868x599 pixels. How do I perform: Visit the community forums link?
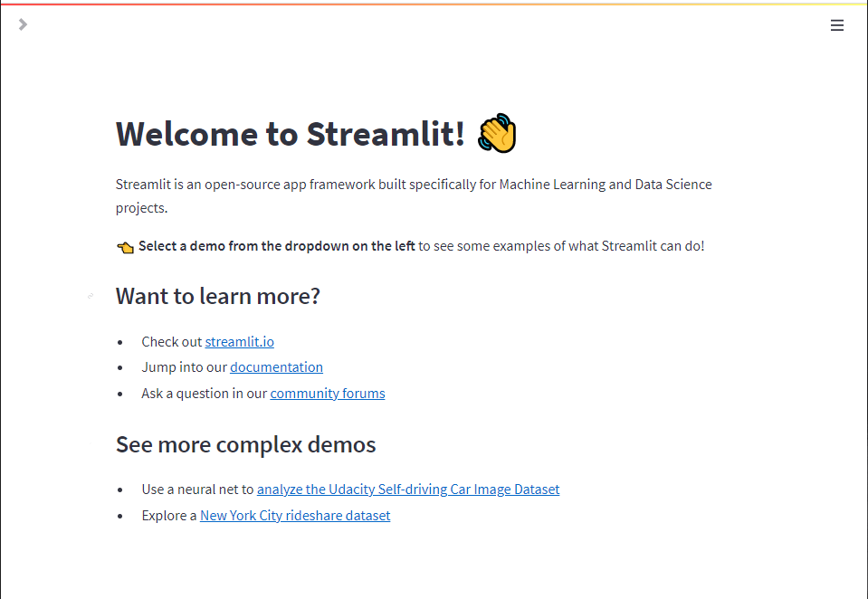tap(327, 393)
